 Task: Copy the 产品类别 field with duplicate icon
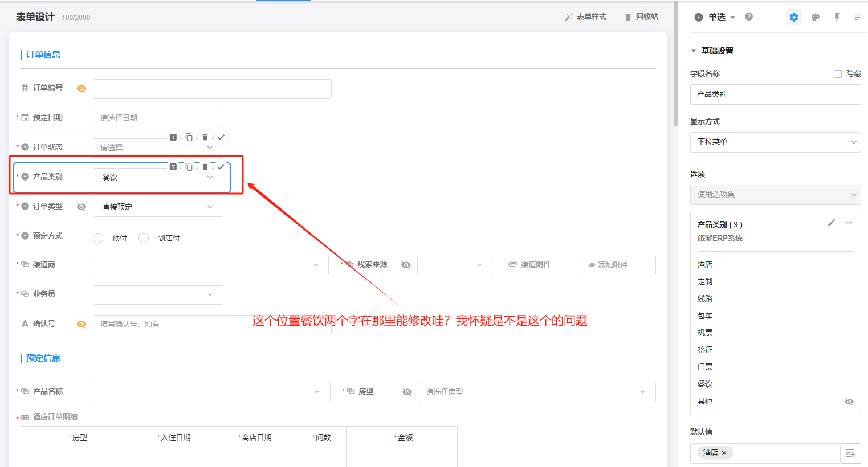tap(189, 167)
